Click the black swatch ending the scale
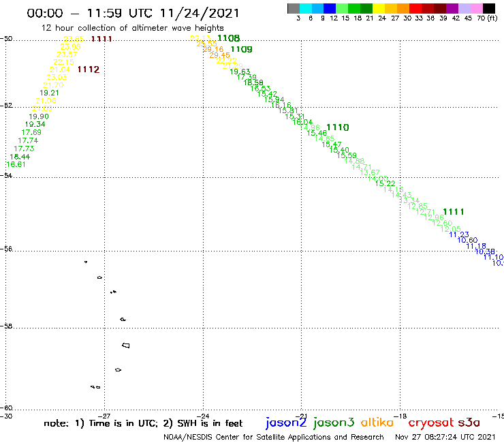Screen dimensions: 504x443 (489, 8)
